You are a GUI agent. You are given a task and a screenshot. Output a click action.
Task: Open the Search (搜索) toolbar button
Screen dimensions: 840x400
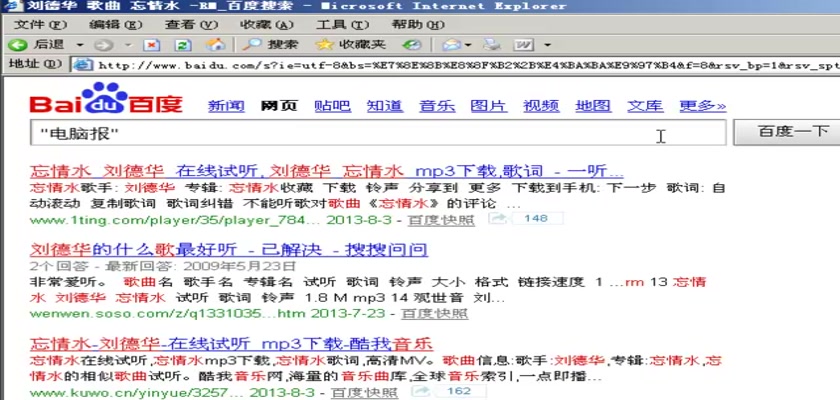pos(271,44)
